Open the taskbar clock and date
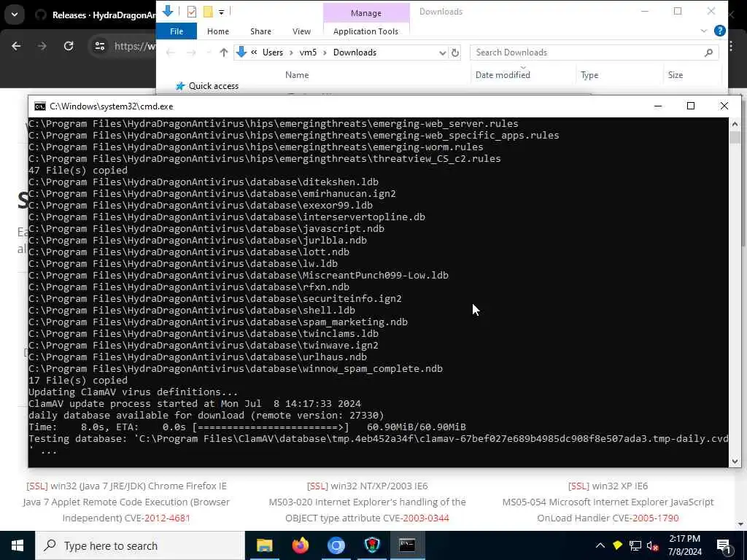Screen dimensions: 747x560 (x=684, y=545)
